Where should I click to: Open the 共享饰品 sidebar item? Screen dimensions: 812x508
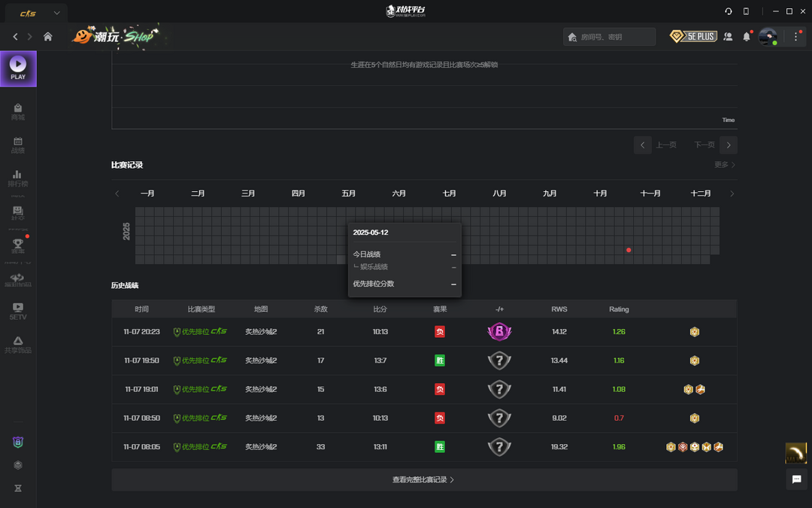click(18, 344)
